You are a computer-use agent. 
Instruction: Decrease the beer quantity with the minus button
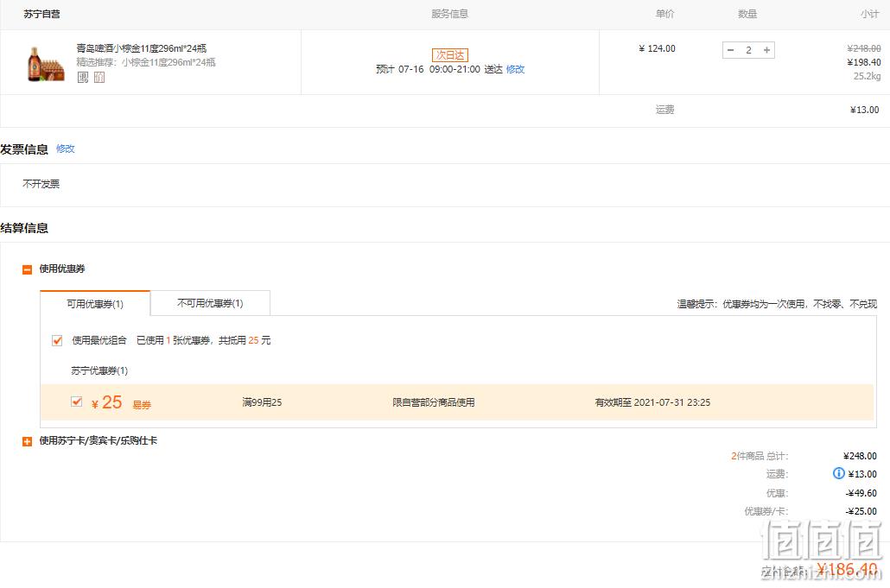pos(730,50)
